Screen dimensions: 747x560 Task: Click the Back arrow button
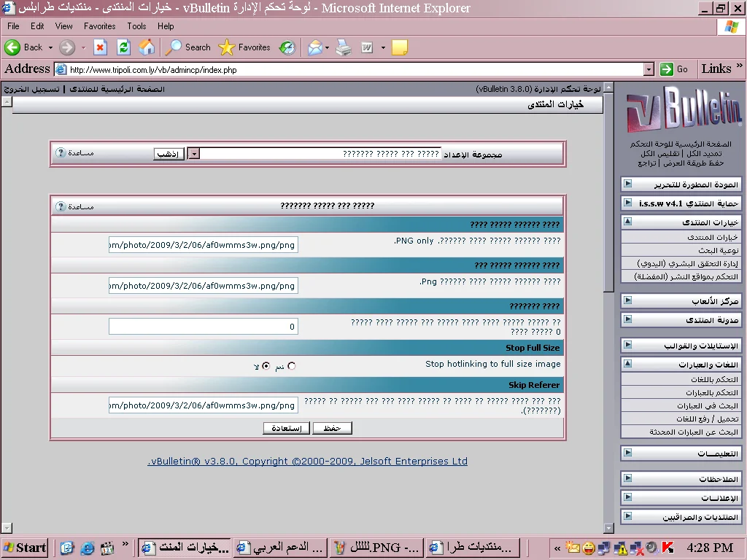[x=12, y=47]
